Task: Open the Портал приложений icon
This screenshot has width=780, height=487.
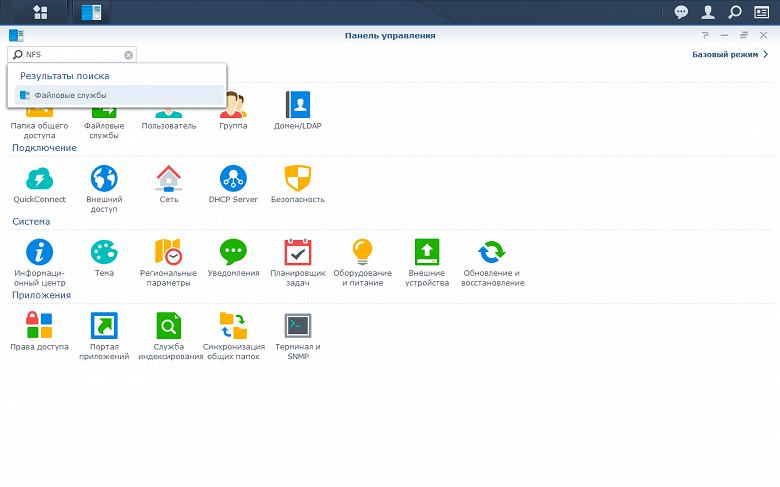Action: point(104,325)
